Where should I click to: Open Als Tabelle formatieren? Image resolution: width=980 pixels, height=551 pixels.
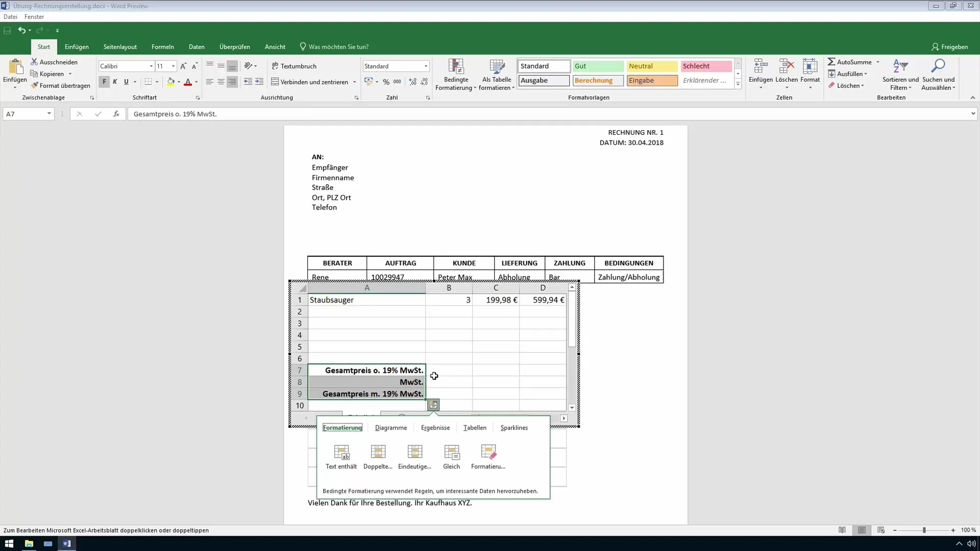point(497,74)
